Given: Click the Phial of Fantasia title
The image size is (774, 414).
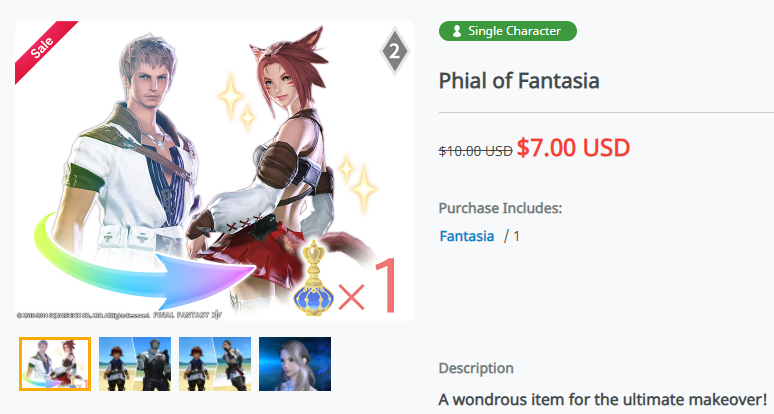Looking at the screenshot, I should (519, 80).
